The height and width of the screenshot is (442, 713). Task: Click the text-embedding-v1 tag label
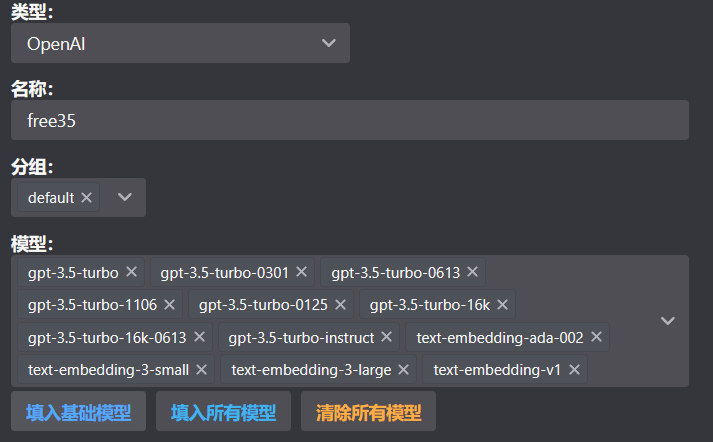click(x=497, y=370)
